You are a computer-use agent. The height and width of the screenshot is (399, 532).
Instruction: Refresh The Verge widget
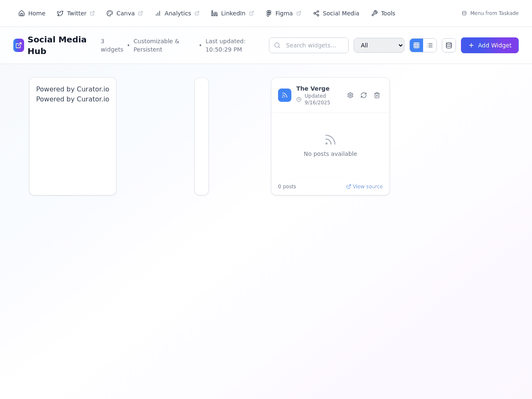(x=364, y=95)
